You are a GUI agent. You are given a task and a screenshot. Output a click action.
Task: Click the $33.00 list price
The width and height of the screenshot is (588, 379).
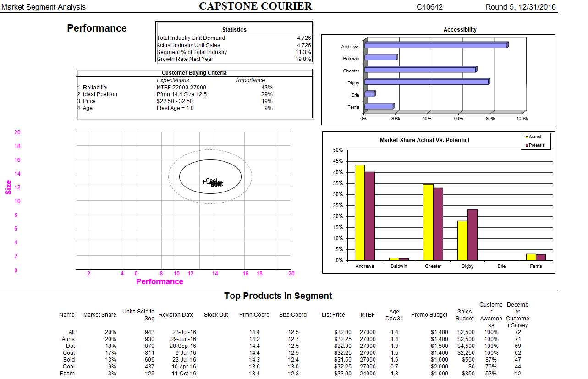tap(343, 374)
